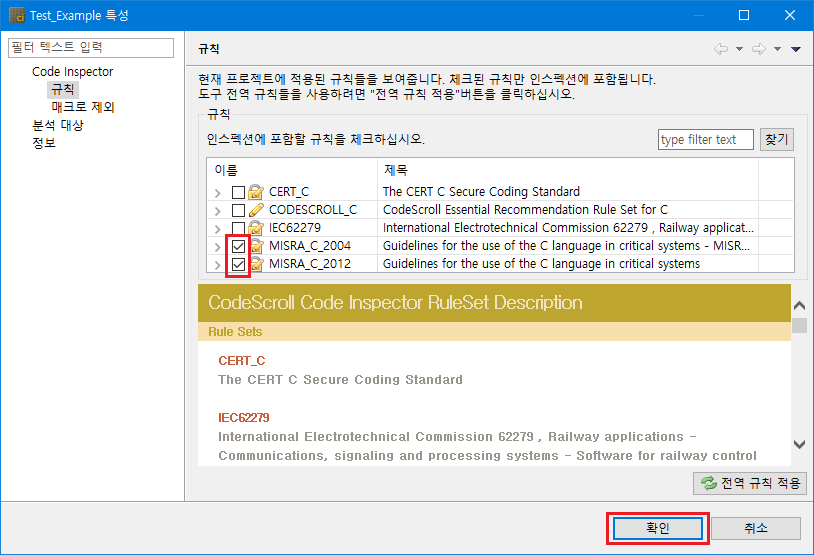Uncheck the MISRA_C_2012 rule set

tap(238, 264)
